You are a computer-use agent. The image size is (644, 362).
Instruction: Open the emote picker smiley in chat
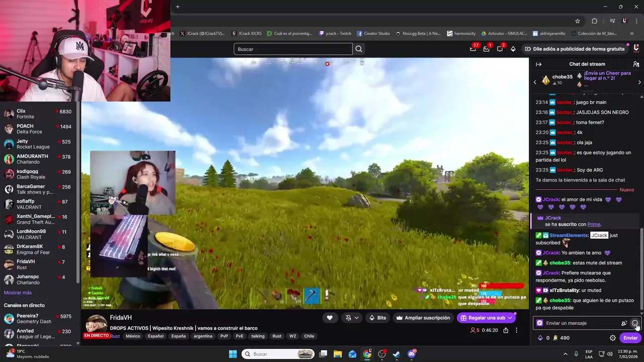pyautogui.click(x=635, y=323)
